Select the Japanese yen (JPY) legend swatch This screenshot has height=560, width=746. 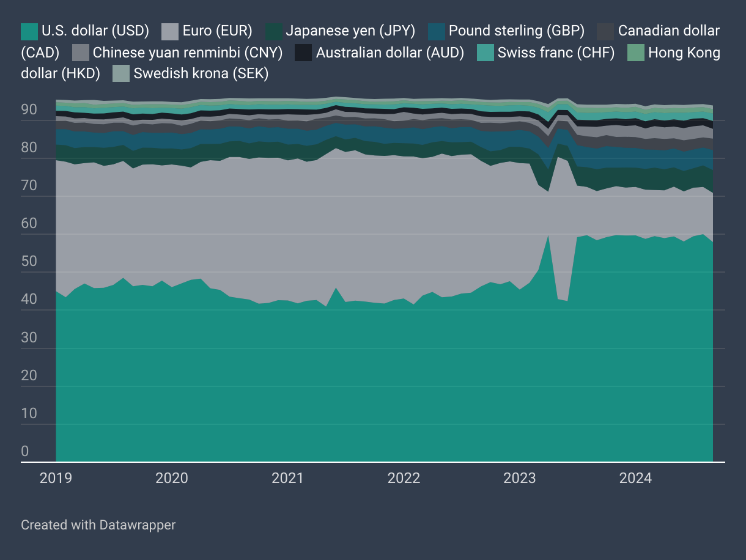pos(274,31)
